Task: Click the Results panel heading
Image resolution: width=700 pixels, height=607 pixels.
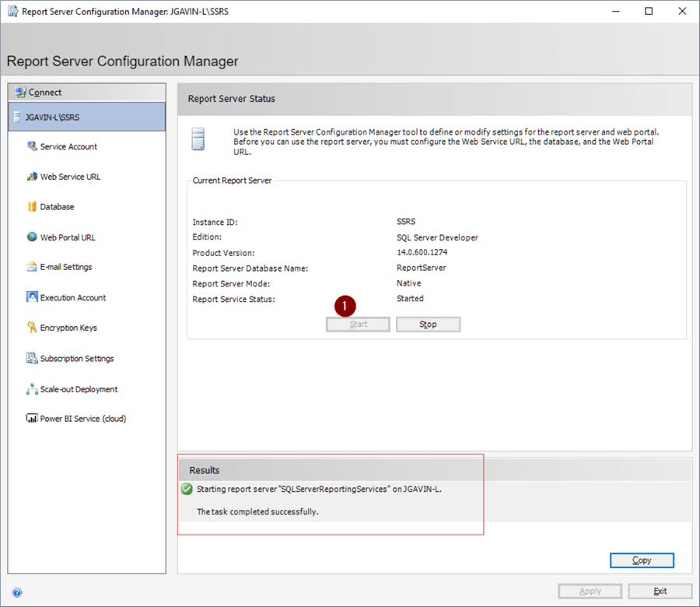Action: coord(205,470)
